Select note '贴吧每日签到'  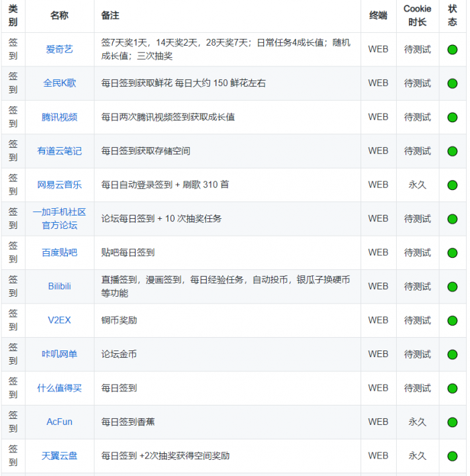point(128,252)
